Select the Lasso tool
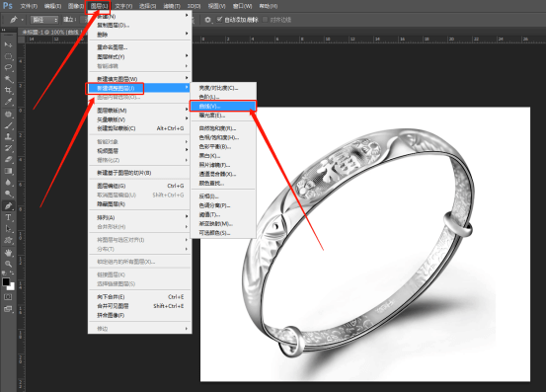 (x=8, y=67)
